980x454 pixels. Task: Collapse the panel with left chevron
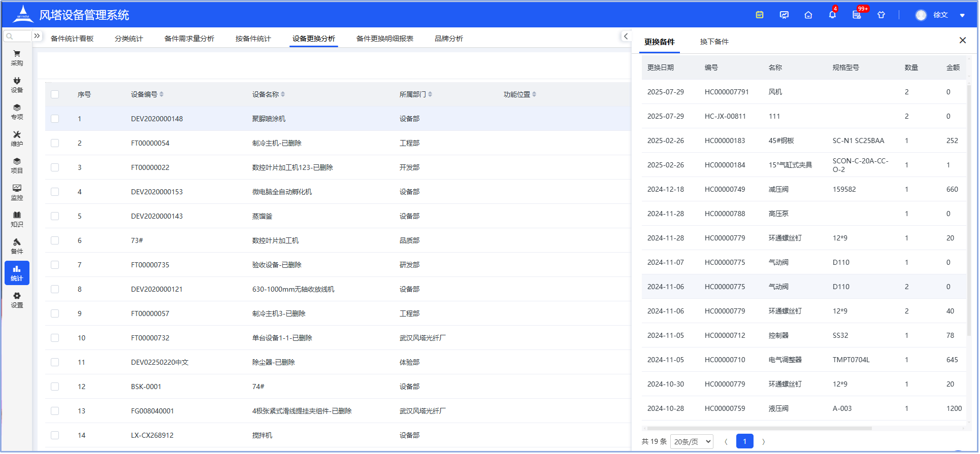(626, 36)
